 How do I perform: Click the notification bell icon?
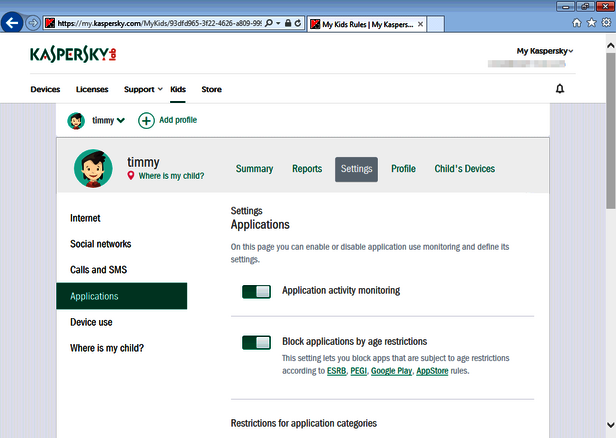point(560,89)
